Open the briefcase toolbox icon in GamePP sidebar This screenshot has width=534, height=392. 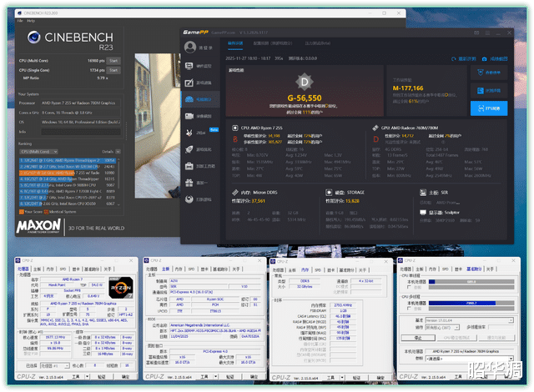(189, 166)
